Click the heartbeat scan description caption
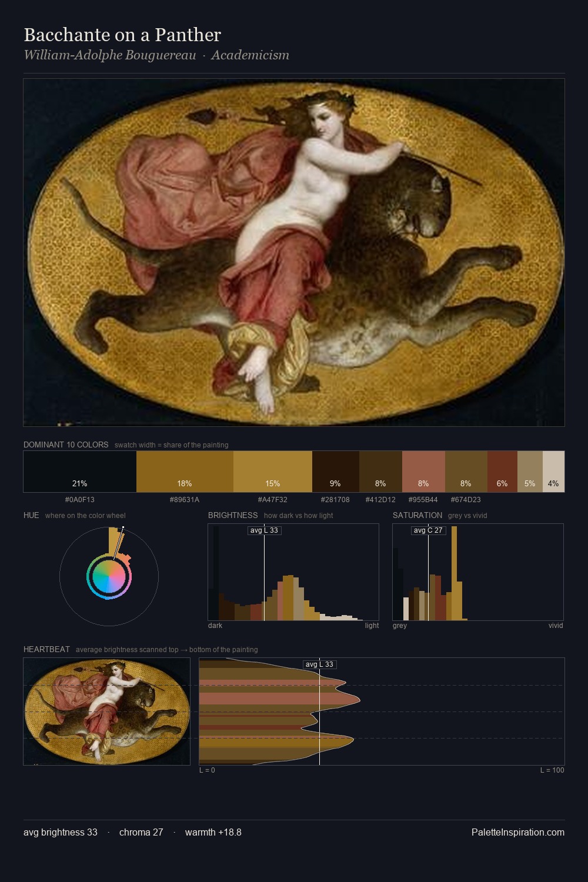Viewport: 588px width, 882px height. (x=167, y=650)
